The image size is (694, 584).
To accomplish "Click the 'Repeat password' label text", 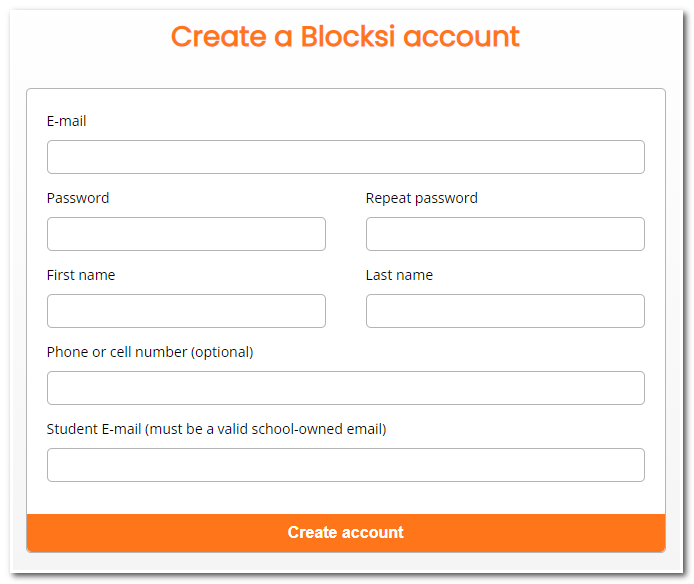I will tap(421, 198).
